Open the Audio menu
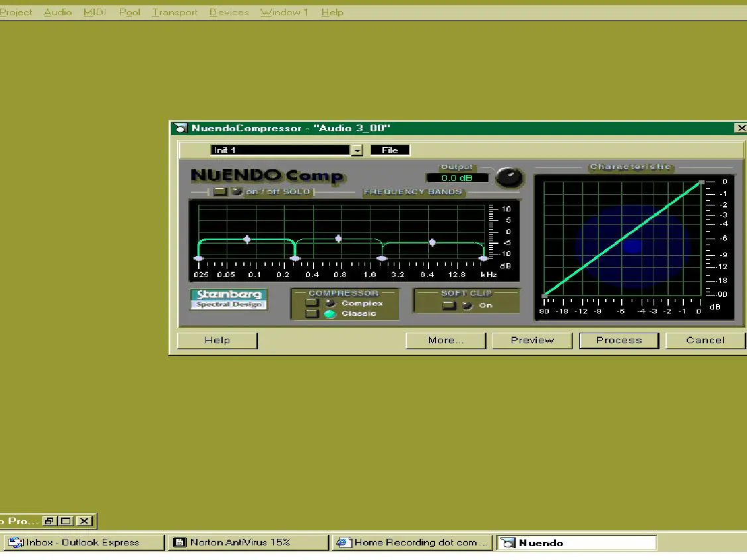This screenshot has height=560, width=747. point(58,13)
